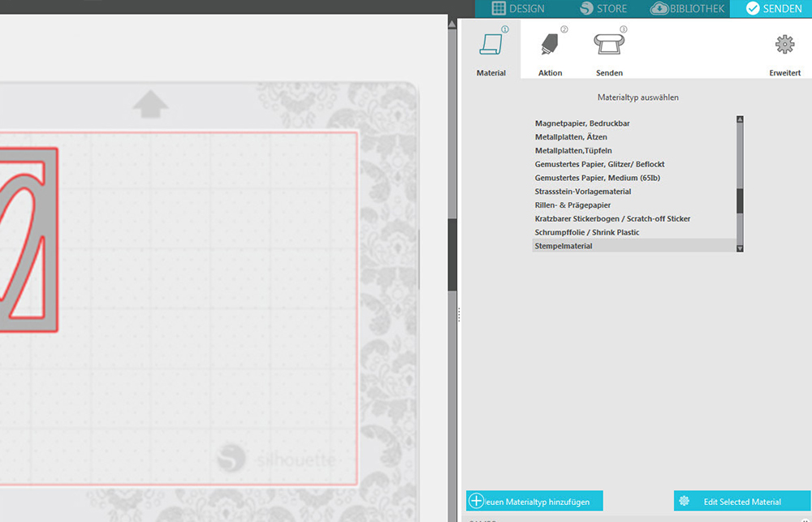
Task: Click the Senden machine icon
Action: tap(610, 45)
